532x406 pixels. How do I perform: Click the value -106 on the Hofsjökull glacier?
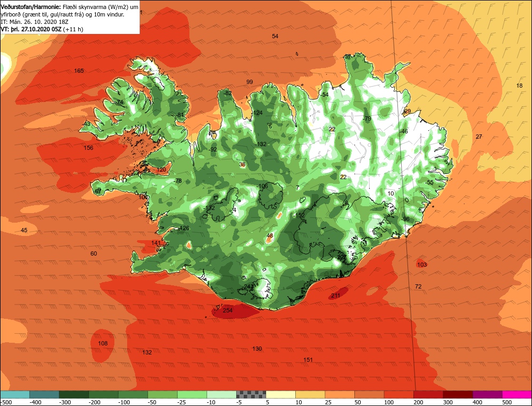[262, 186]
